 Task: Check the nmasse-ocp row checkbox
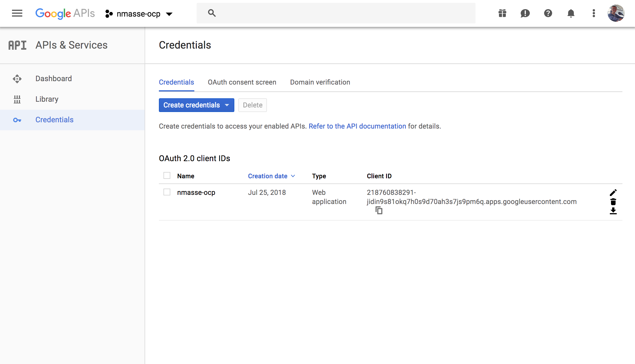click(x=167, y=192)
